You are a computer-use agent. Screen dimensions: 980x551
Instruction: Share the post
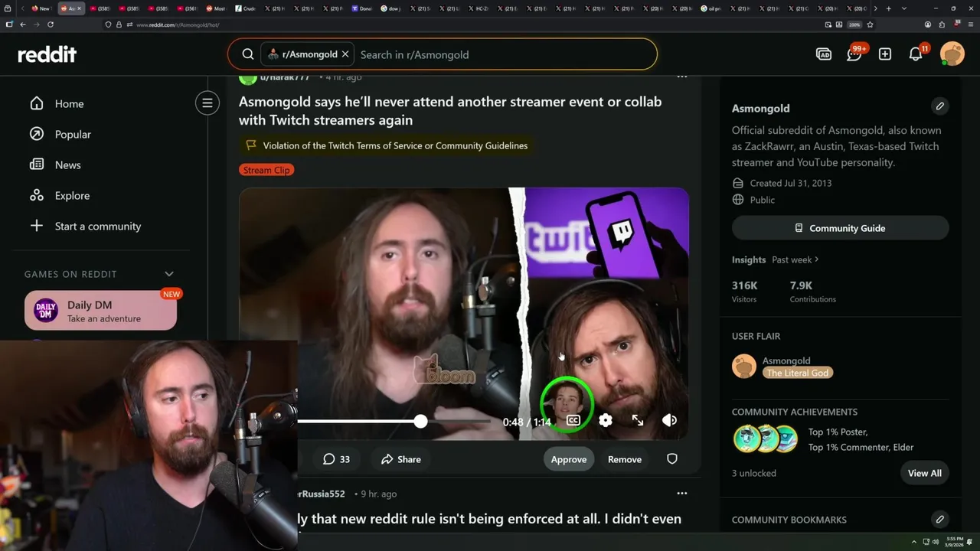click(400, 459)
